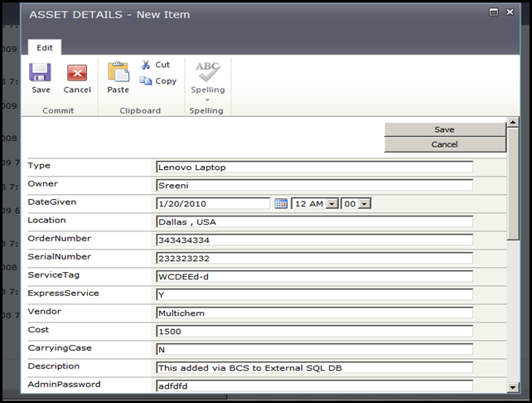Click the Vendor field containing Multichem
The height and width of the screenshot is (403, 532).
[315, 313]
